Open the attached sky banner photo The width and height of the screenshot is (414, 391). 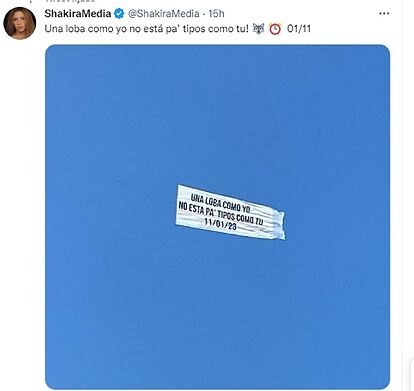[x=217, y=217]
